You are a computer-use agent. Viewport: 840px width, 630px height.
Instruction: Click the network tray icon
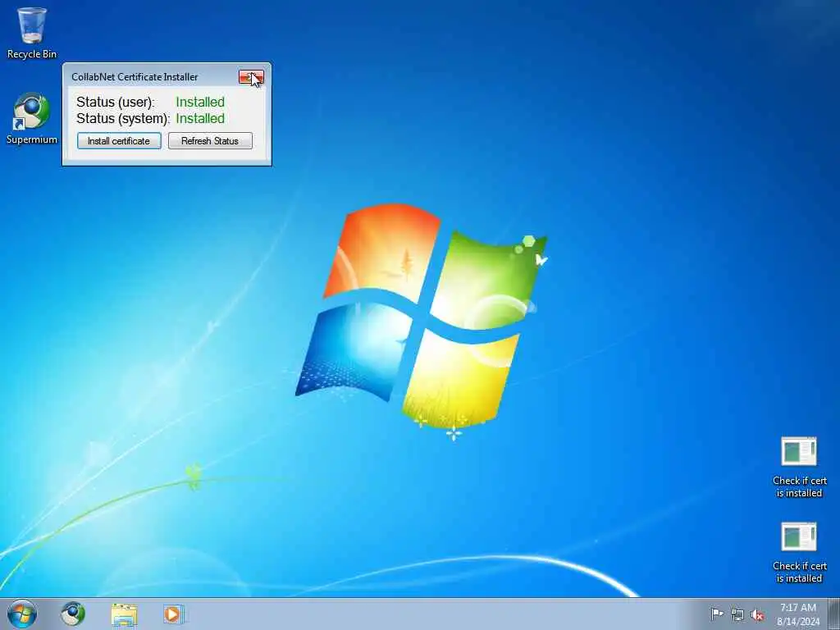click(x=737, y=614)
